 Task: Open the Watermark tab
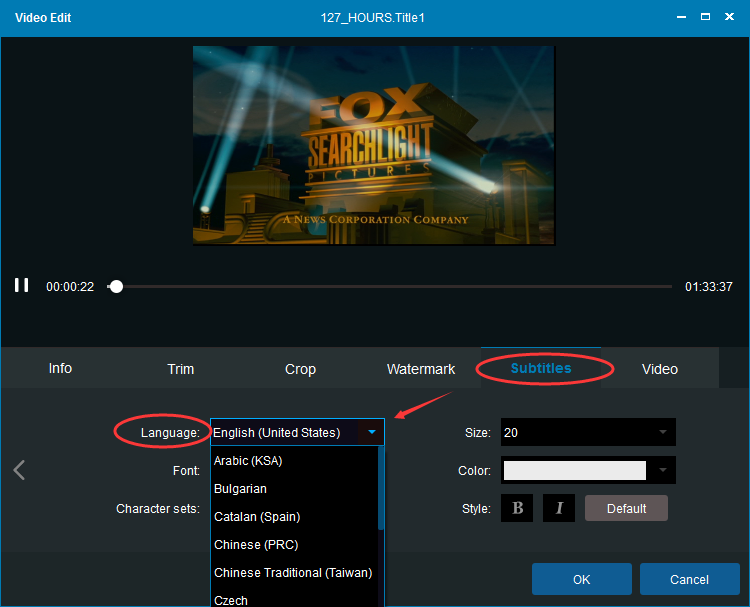point(421,369)
